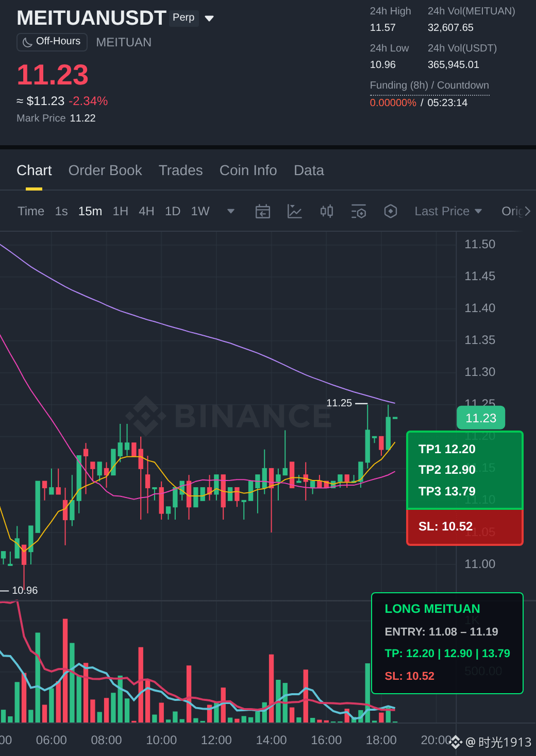
Task: Open the hexagon chart settings icon
Action: pos(391,211)
